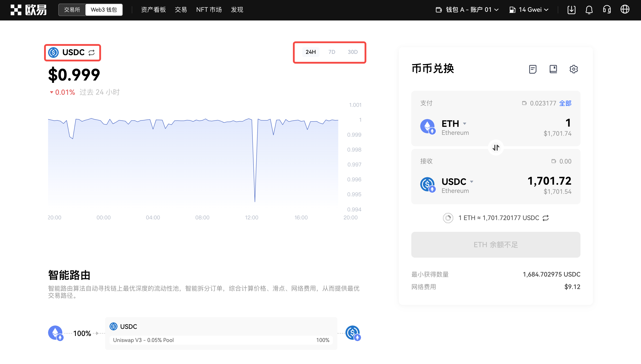641x364 pixels.
Task: Open the notifications bell icon
Action: (589, 10)
